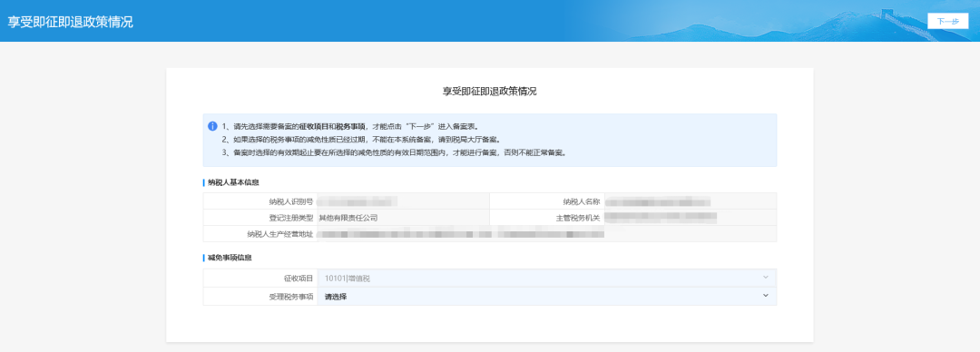This screenshot has width=980, height=352.
Task: Click the chevron arrow of 征收项目
Action: [x=766, y=278]
